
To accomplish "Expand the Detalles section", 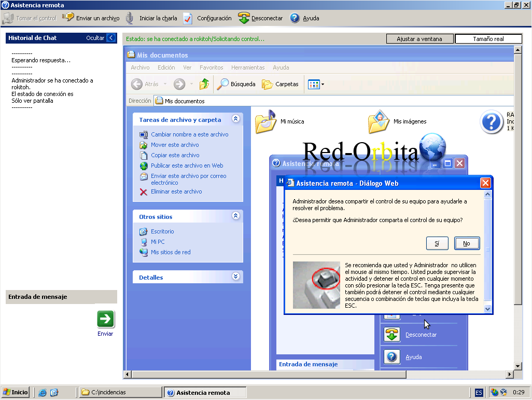I will click(x=236, y=276).
